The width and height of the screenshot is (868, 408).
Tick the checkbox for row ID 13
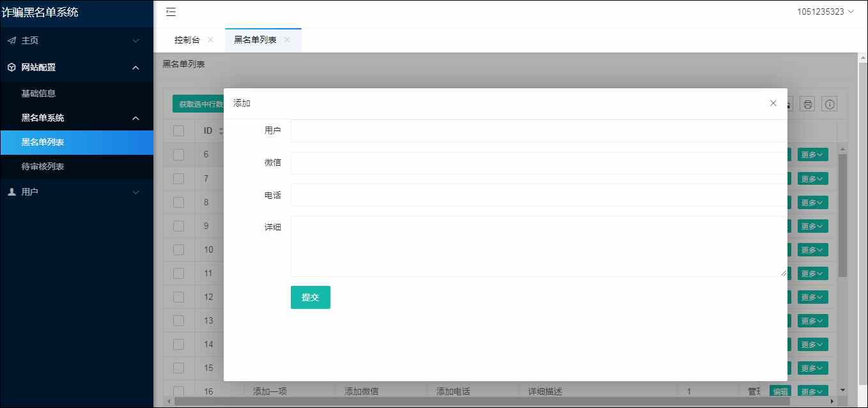178,320
